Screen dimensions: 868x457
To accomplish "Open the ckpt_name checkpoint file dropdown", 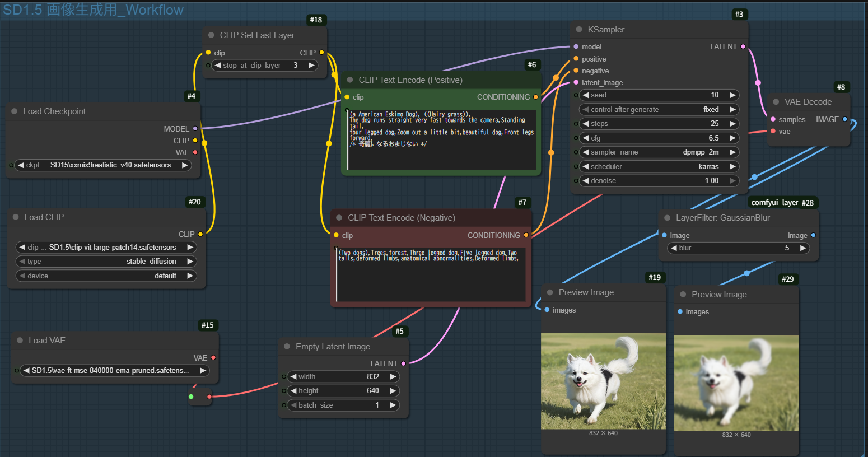I will (104, 165).
